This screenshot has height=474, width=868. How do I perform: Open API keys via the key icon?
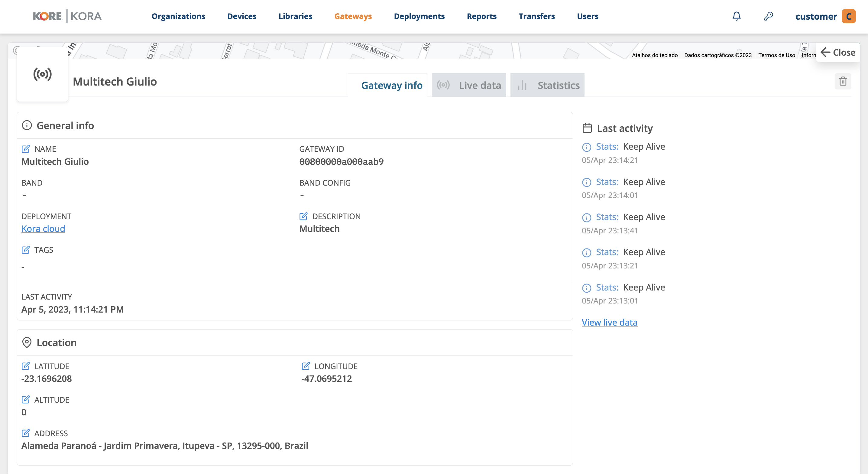click(x=769, y=16)
